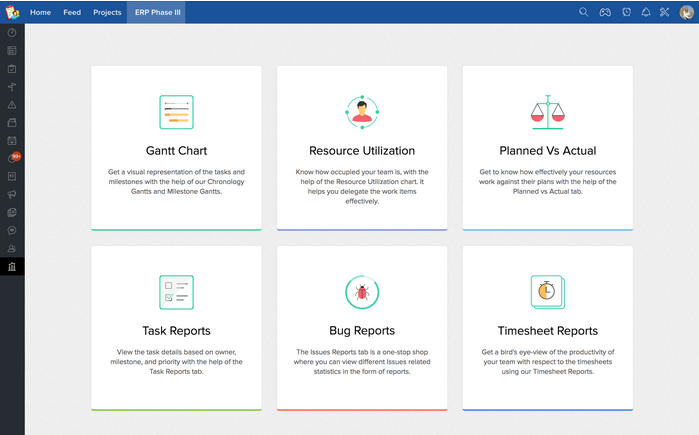Open the megaphone announcements icon in sidebar
Screen dimensions: 699x435
pos(12,194)
